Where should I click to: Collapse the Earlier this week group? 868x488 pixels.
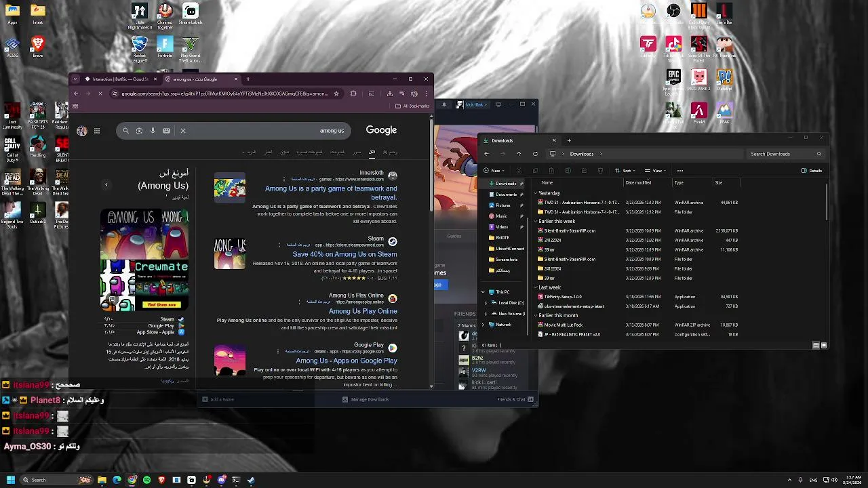(x=535, y=222)
